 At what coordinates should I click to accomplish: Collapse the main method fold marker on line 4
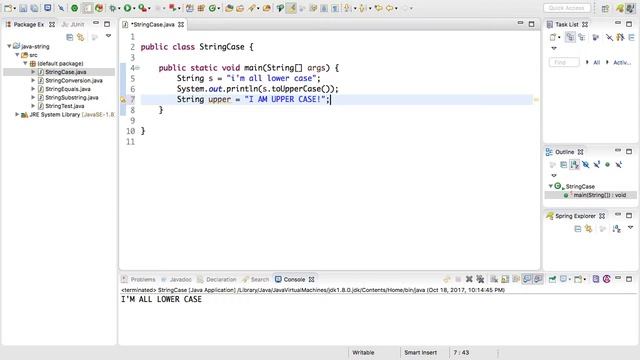pos(138,68)
